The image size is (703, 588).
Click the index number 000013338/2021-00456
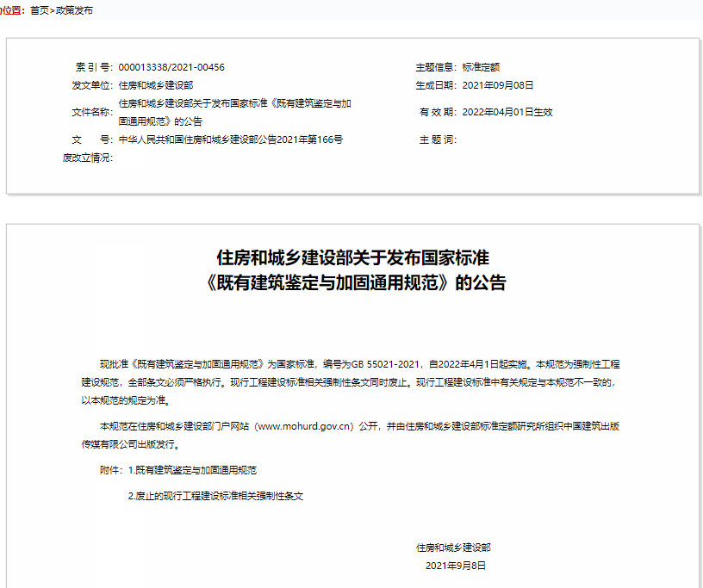pyautogui.click(x=171, y=67)
